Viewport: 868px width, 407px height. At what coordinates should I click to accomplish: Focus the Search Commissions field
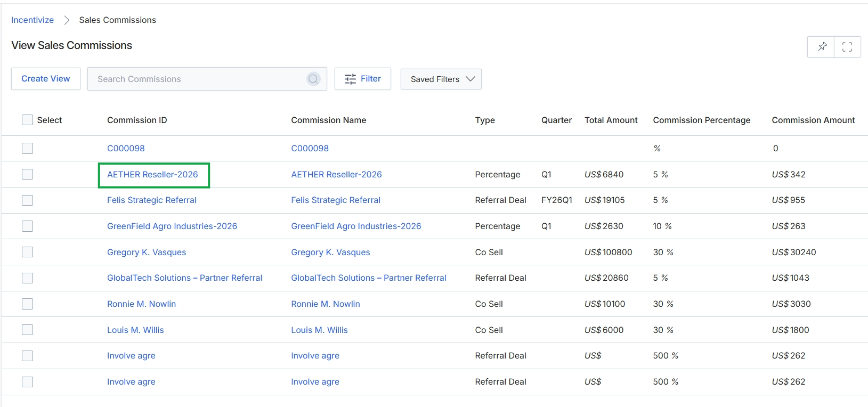(207, 79)
